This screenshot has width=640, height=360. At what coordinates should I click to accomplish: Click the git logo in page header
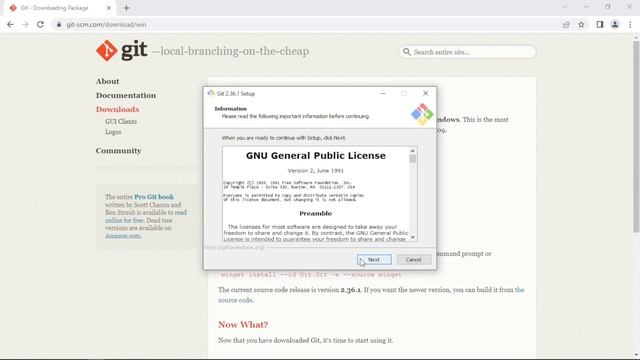tap(122, 51)
